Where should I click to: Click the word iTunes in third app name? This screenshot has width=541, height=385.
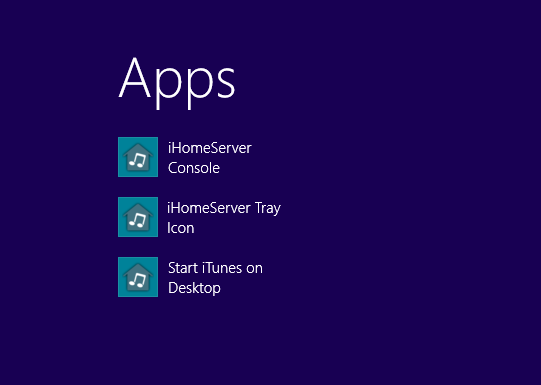pos(222,268)
